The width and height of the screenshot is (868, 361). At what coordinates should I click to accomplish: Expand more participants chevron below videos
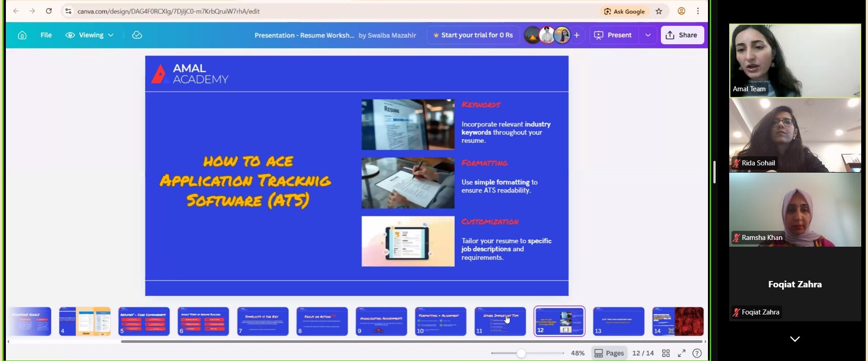click(795, 339)
